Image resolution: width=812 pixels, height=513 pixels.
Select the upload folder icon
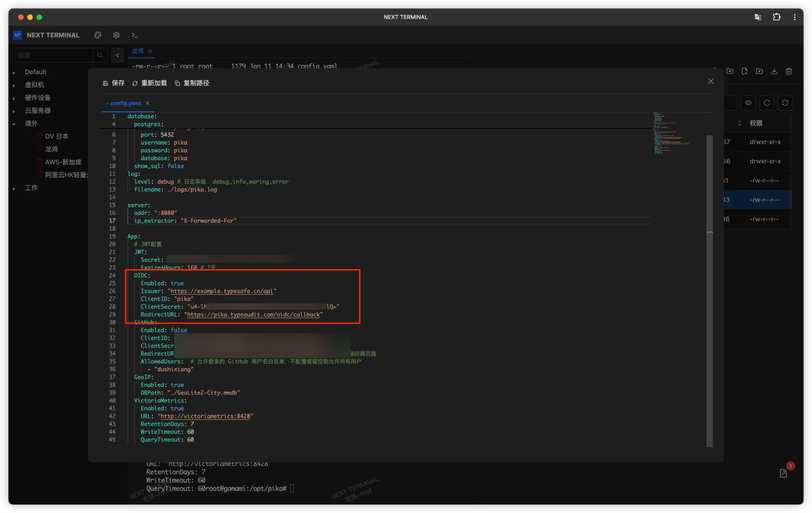coord(730,71)
